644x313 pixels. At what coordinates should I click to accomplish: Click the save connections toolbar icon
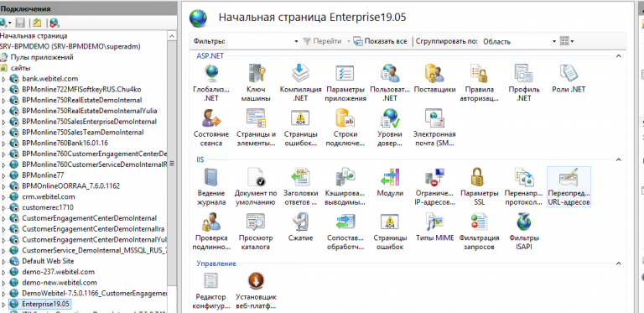pyautogui.click(x=20, y=23)
